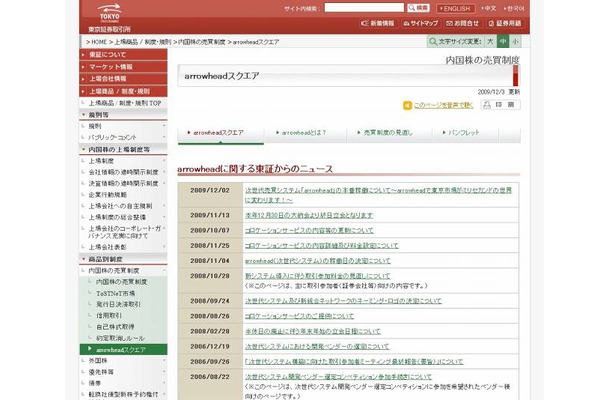Open 信用取引 in the sidebar submenu

point(109,315)
